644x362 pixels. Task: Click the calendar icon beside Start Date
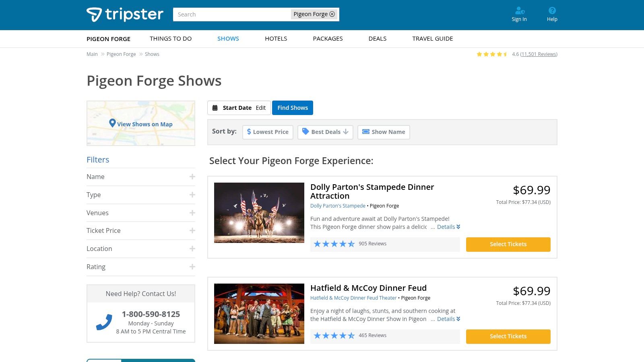(x=215, y=108)
